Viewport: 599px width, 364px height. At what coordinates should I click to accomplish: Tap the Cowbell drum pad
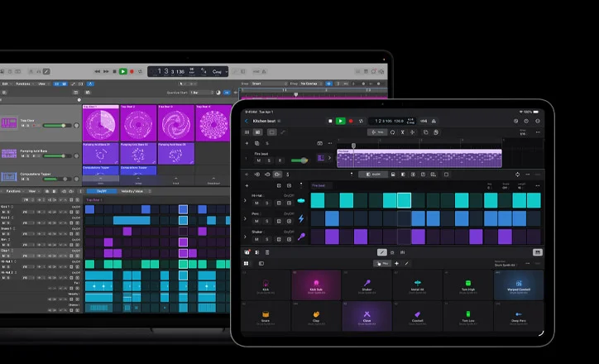[x=417, y=316]
